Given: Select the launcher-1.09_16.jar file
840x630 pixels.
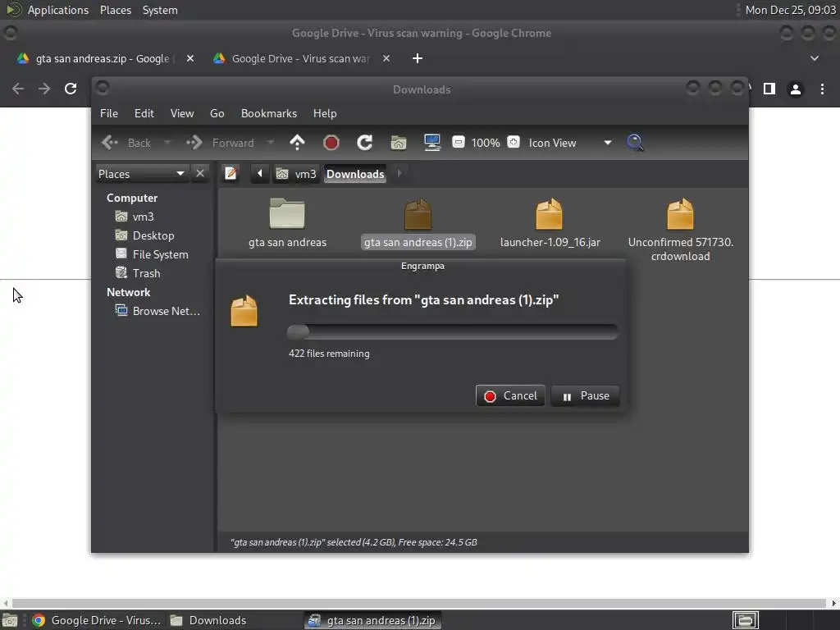Looking at the screenshot, I should [x=550, y=223].
